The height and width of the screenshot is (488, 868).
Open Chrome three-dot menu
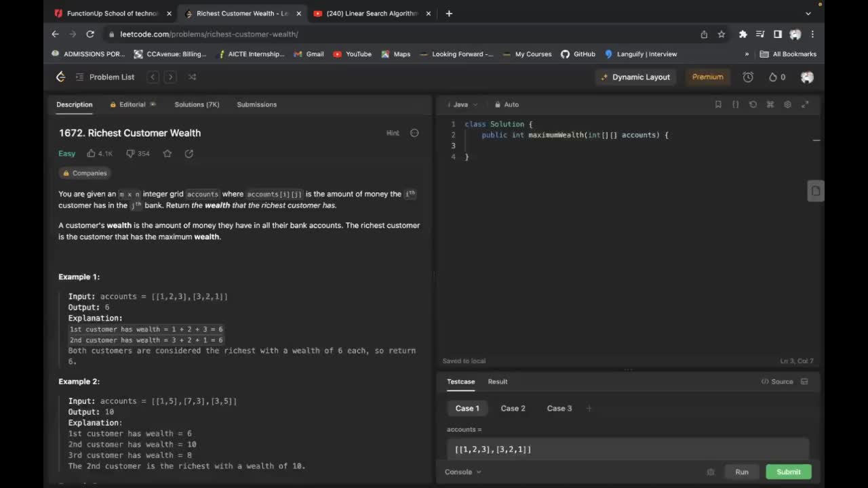pos(812,34)
